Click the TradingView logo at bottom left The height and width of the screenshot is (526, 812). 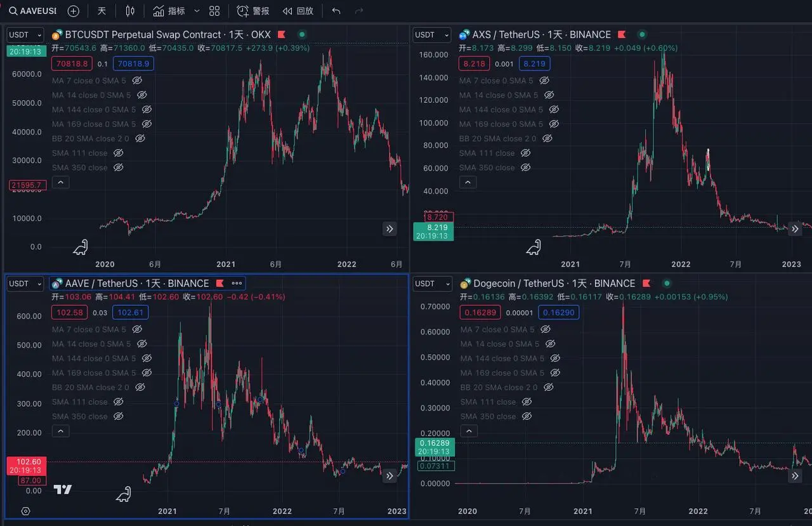[x=62, y=489]
